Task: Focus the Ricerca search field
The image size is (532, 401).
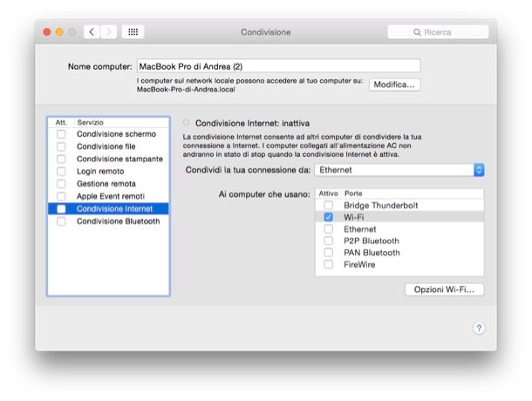Action: (x=438, y=32)
